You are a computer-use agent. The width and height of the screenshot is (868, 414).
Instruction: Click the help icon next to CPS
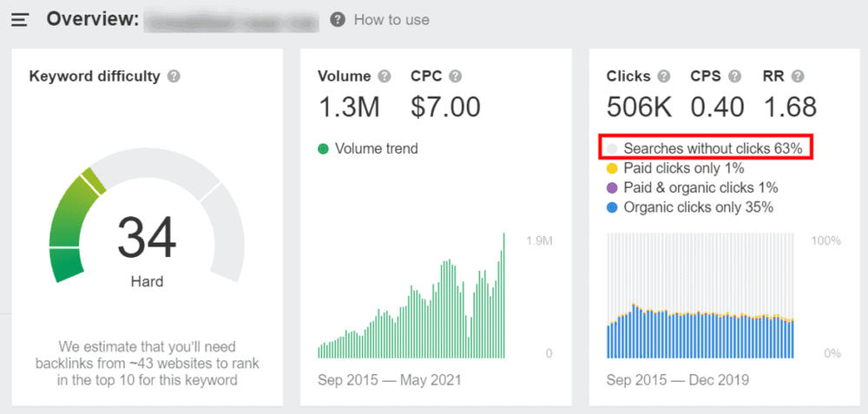coord(734,76)
